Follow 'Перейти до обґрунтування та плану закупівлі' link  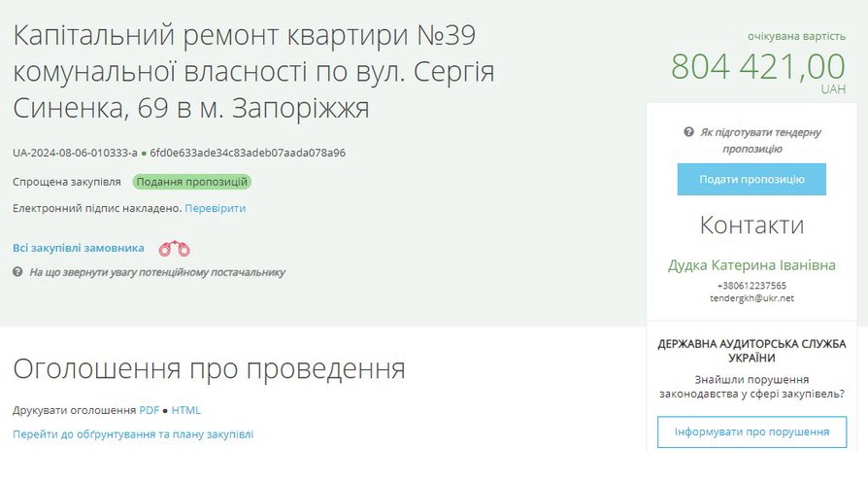pos(133,434)
